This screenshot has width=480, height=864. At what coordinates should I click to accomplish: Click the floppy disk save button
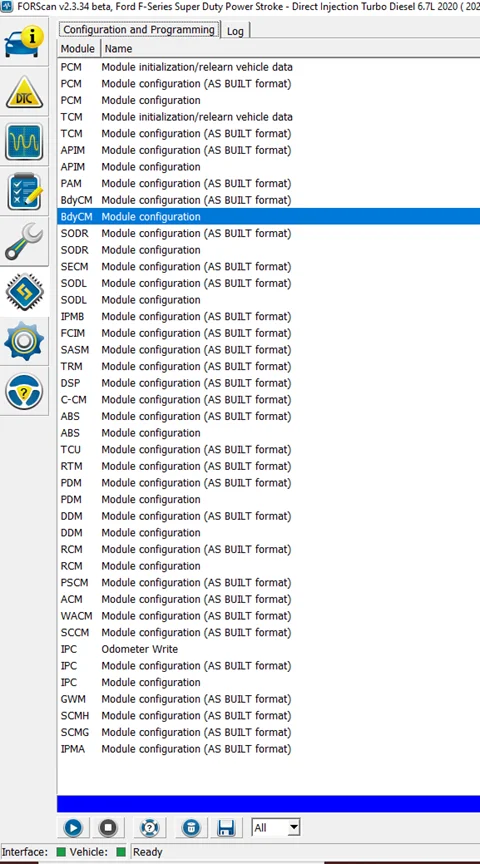pos(226,828)
